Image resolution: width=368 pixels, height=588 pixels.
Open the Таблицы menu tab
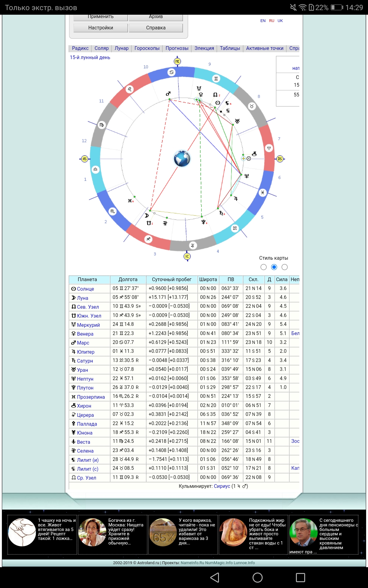(230, 48)
